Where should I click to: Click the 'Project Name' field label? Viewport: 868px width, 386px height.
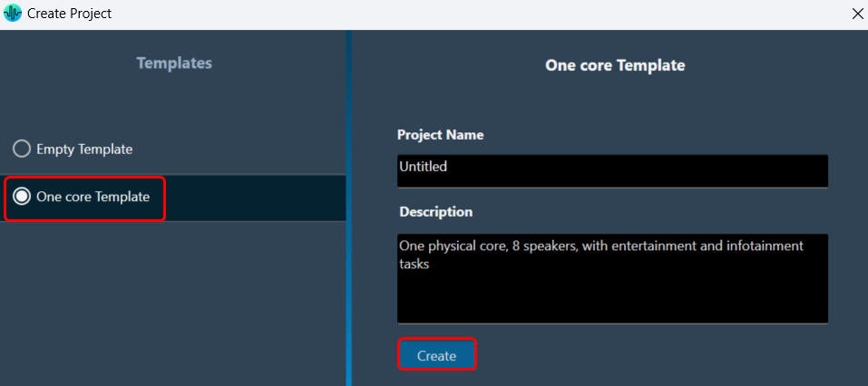(x=441, y=134)
